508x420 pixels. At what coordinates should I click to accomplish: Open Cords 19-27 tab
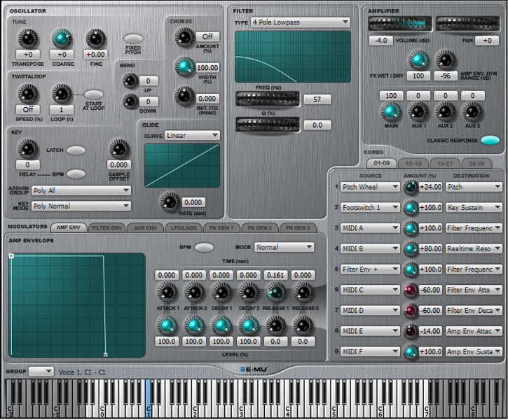[445, 164]
